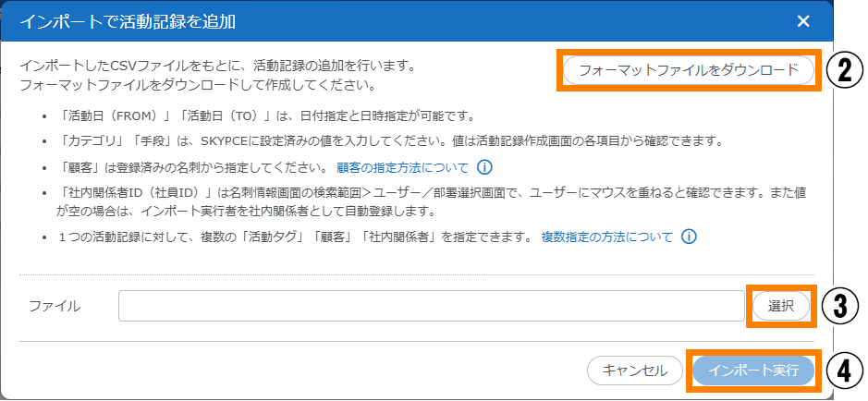Focus the ファイル path input field
This screenshot has width=868, height=401.
(431, 306)
